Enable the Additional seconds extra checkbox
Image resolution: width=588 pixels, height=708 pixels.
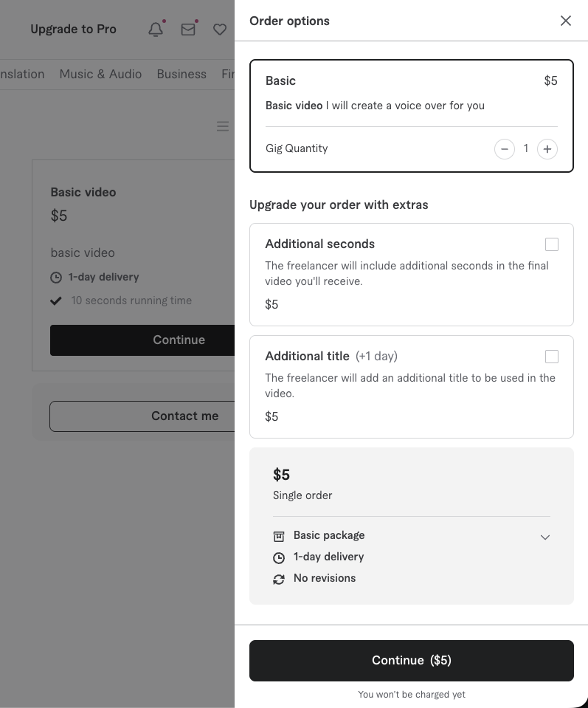(x=551, y=244)
